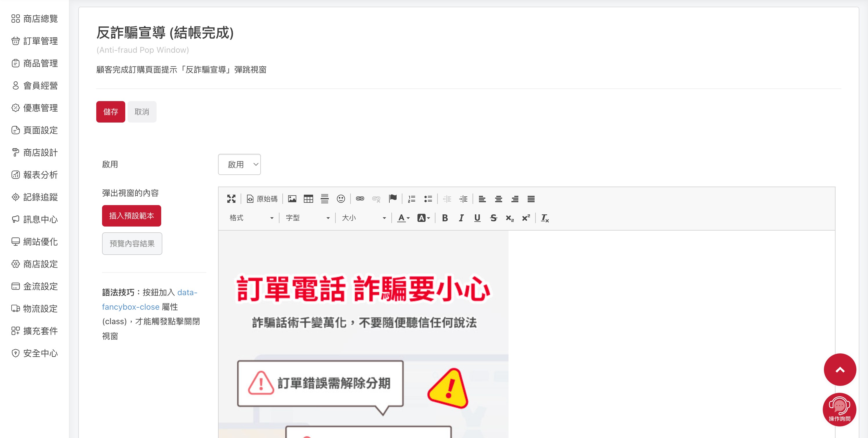Click the scroll-to-top arrow button

[840, 370]
